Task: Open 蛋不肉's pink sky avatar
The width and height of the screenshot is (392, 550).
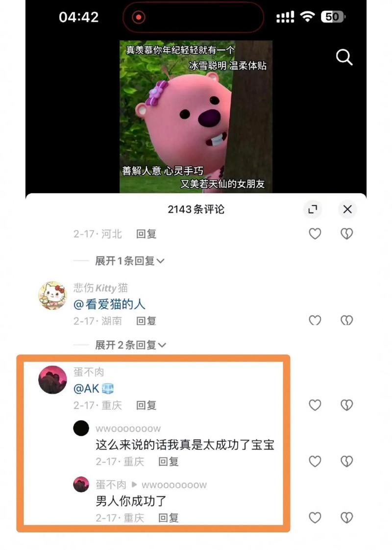Action: [x=52, y=380]
